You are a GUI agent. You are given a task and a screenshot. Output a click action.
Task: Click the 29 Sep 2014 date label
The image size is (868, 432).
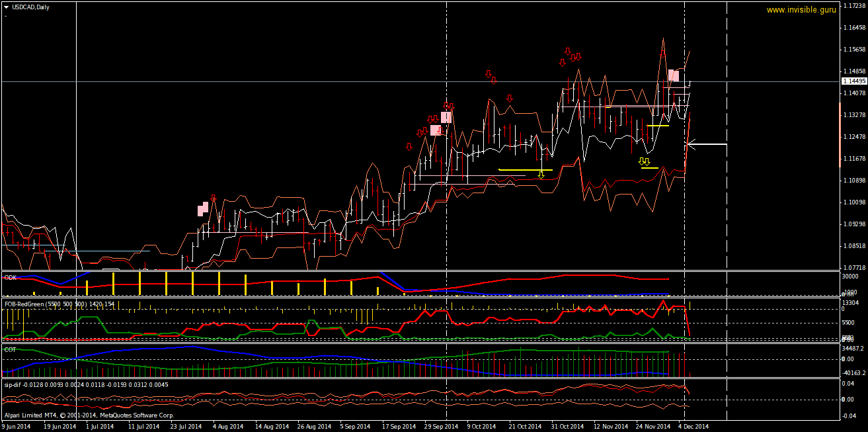pos(442,427)
